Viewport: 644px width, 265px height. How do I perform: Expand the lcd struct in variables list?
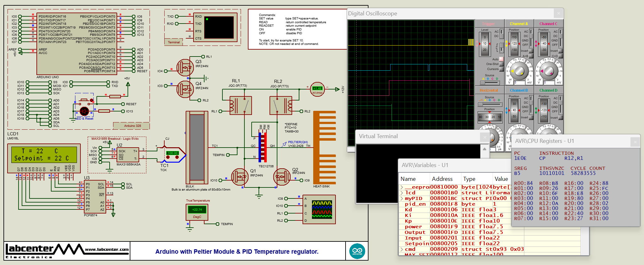pos(402,193)
